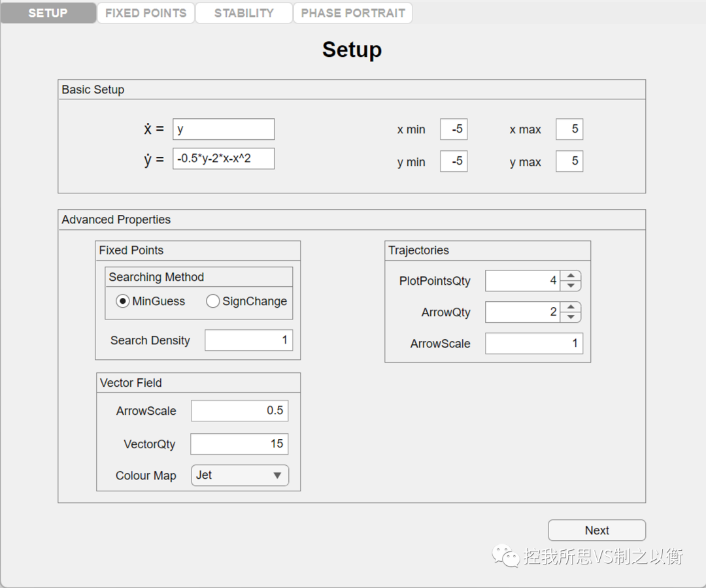The width and height of the screenshot is (706, 588).
Task: Focus the y max field
Action: pos(569,161)
